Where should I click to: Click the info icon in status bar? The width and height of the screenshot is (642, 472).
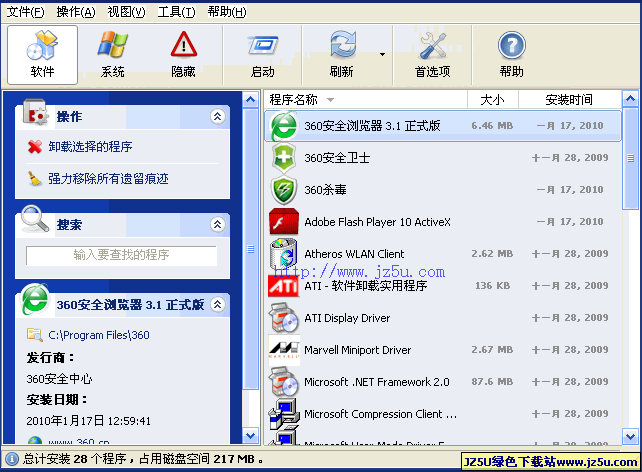click(x=12, y=459)
